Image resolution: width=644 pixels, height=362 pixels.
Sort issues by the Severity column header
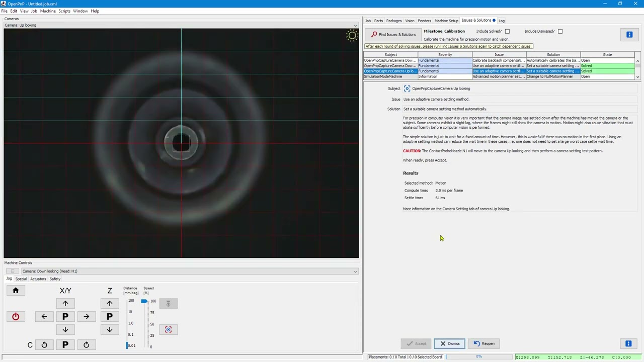[x=445, y=55]
